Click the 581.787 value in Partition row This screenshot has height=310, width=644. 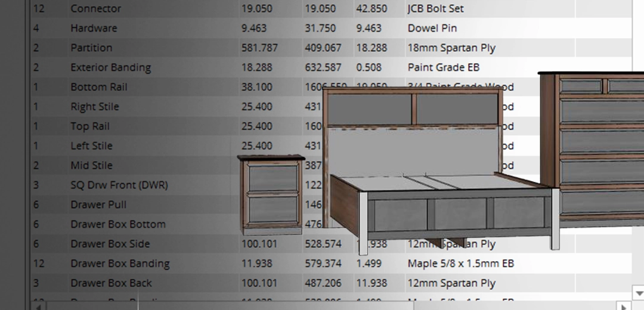259,48
